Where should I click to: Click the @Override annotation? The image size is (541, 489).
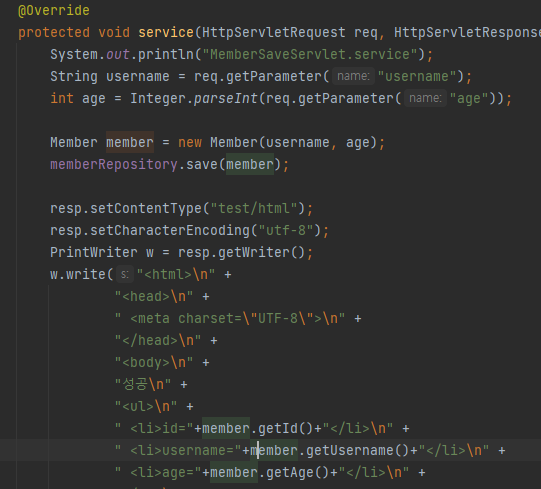(53, 10)
